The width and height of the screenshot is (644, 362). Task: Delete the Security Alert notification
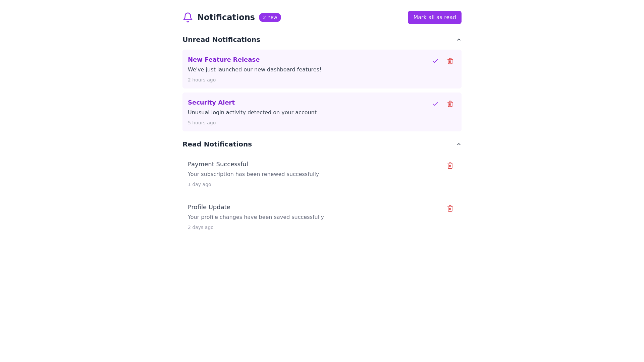click(x=450, y=104)
